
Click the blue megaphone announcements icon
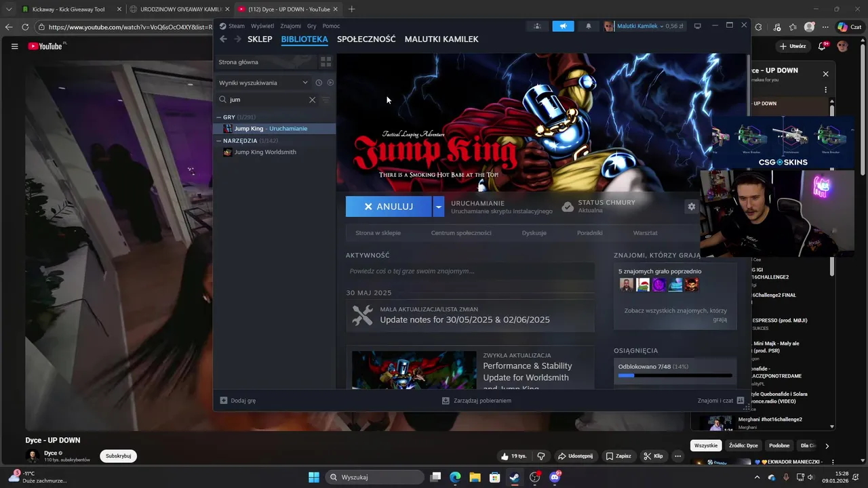(x=563, y=26)
